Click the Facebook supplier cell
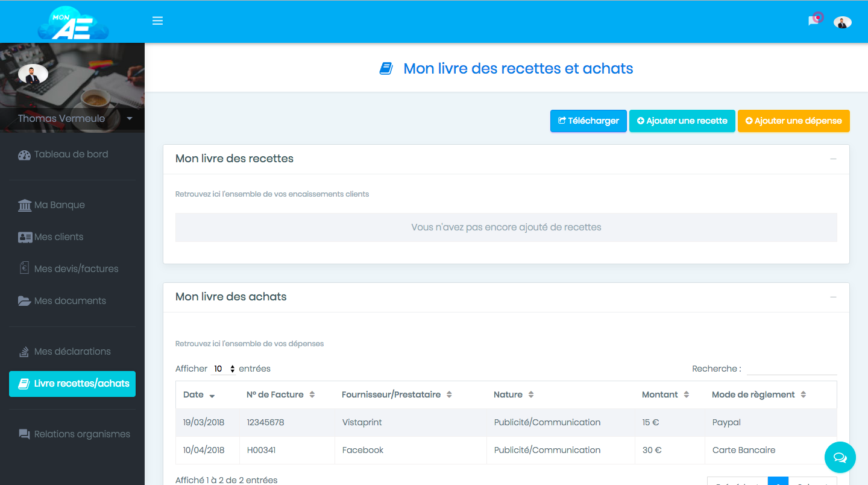 pos(410,450)
